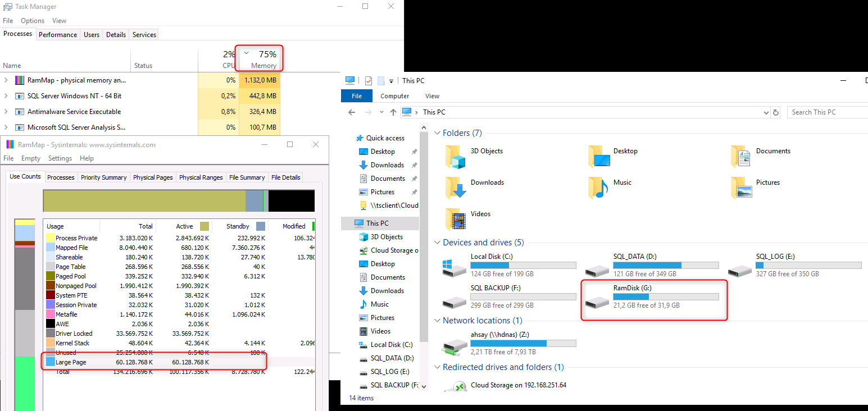This screenshot has width=868, height=411.
Task: Sort Task Manager by CPU column
Action: (218, 60)
